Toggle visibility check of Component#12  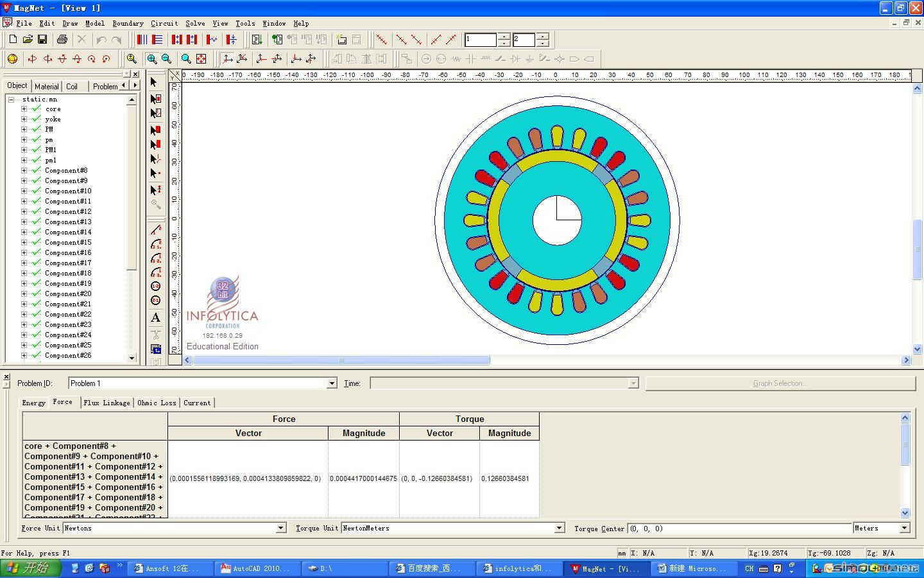pyautogui.click(x=37, y=212)
